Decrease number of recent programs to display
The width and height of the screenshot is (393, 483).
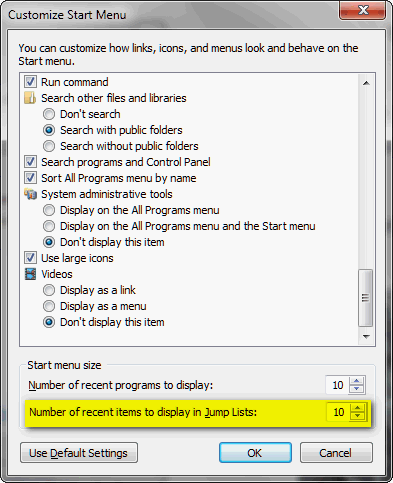coord(357,389)
